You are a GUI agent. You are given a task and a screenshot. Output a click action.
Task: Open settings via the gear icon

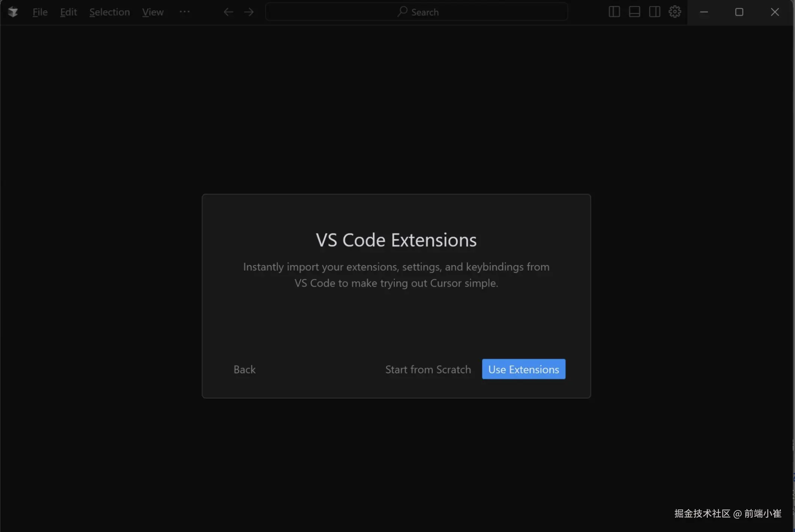(x=675, y=12)
